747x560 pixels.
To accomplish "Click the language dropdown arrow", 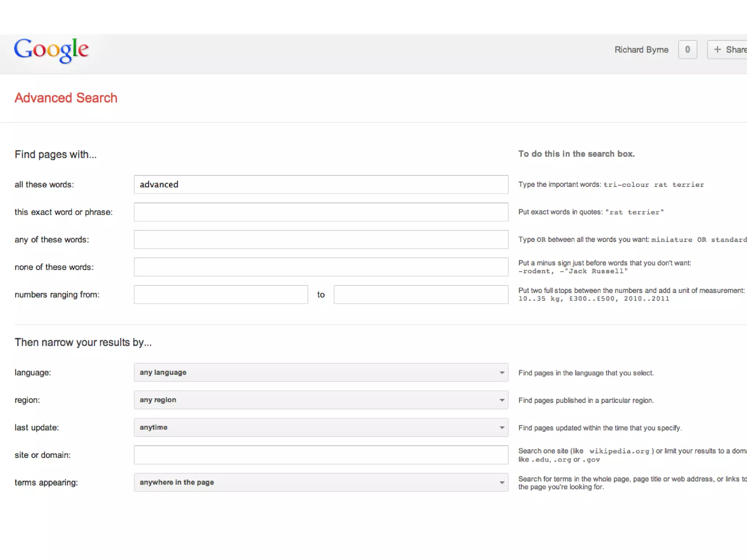I will [502, 373].
